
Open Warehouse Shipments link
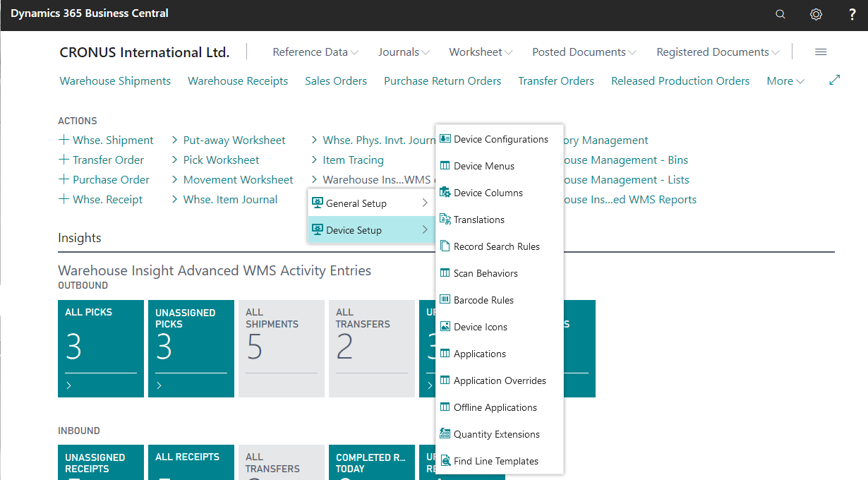[115, 81]
